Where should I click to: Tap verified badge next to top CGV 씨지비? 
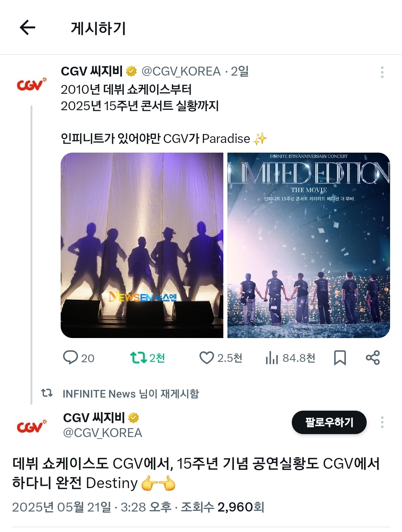click(131, 71)
